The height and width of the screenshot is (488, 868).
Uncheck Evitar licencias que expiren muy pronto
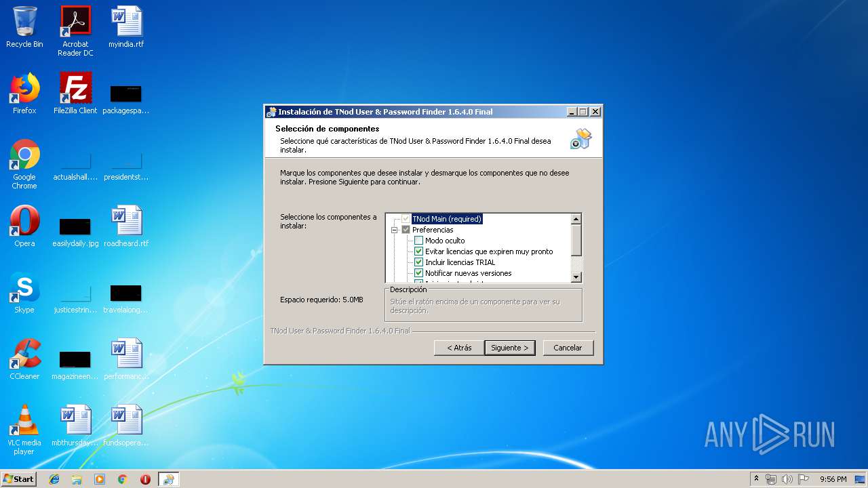(x=418, y=251)
